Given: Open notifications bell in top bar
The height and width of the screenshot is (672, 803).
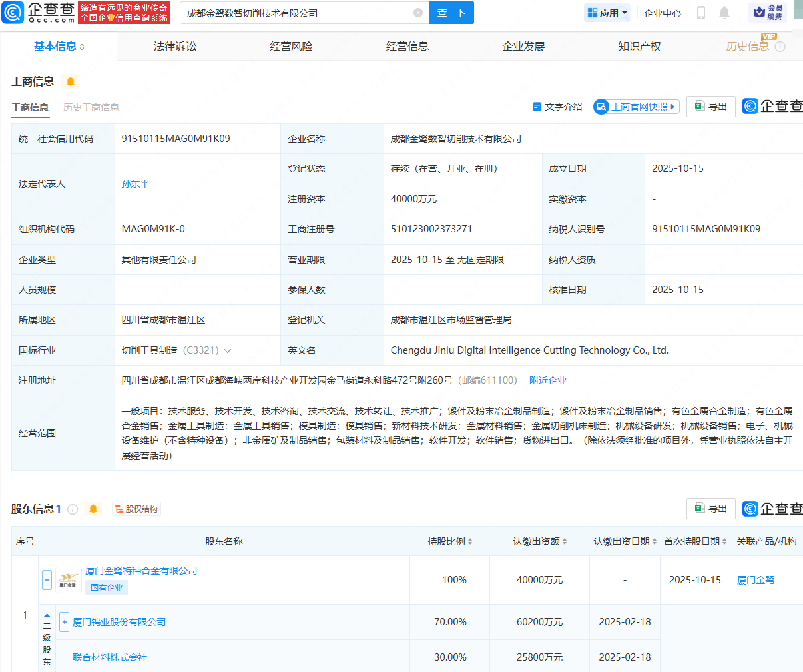Looking at the screenshot, I should pos(724,13).
